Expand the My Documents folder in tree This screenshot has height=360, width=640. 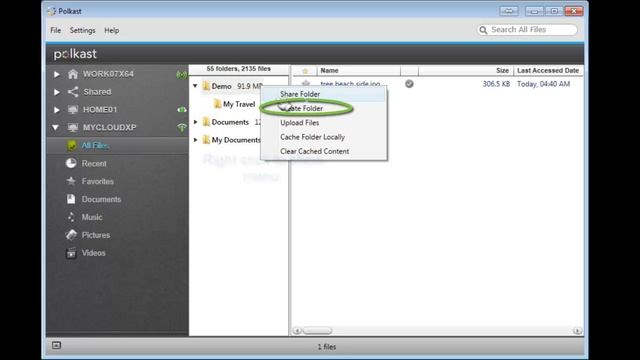(x=196, y=140)
